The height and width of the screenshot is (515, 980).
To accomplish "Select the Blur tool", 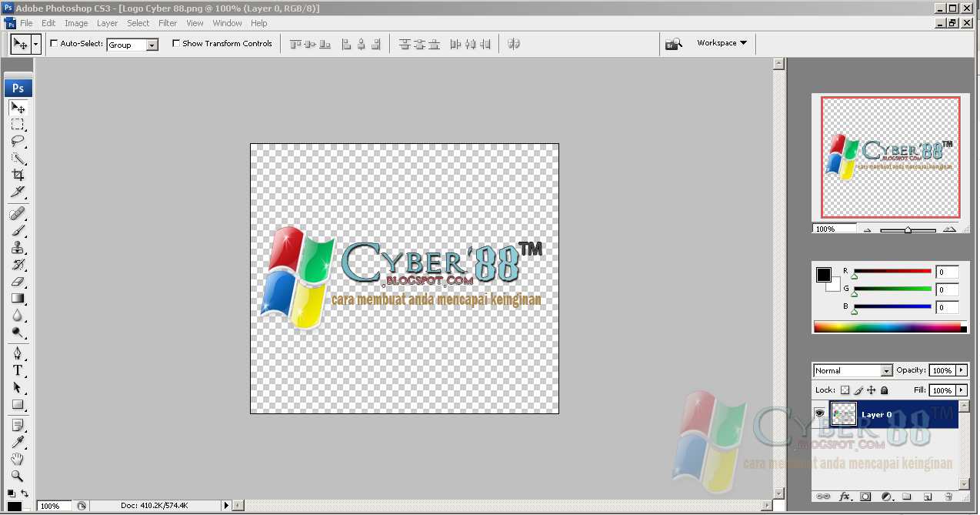I will (x=18, y=315).
